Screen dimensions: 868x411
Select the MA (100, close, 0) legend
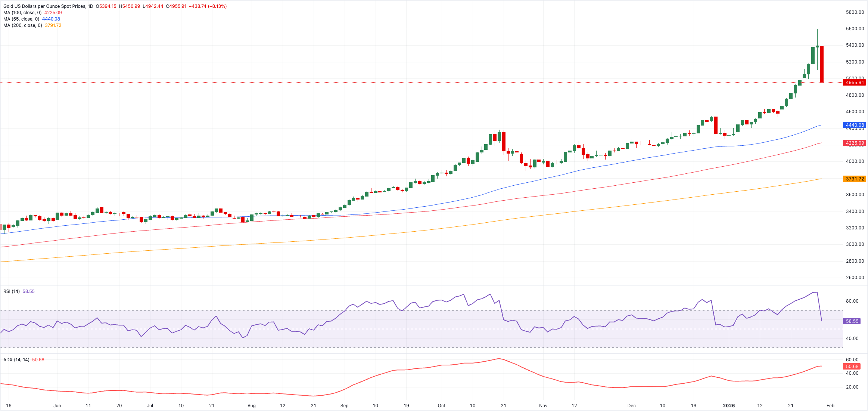pyautogui.click(x=22, y=13)
